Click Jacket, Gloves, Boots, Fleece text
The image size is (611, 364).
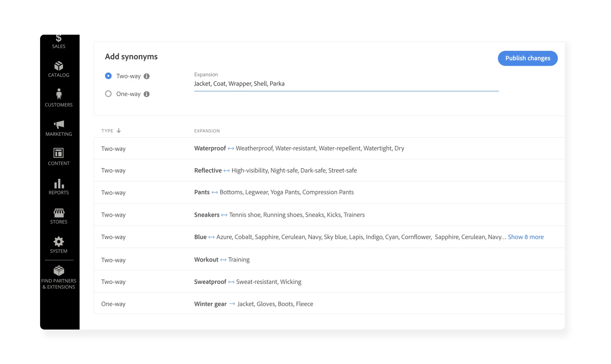tap(275, 304)
